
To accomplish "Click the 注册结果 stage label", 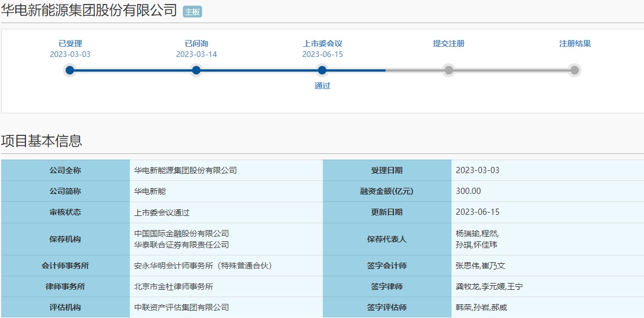I will pos(575,43).
